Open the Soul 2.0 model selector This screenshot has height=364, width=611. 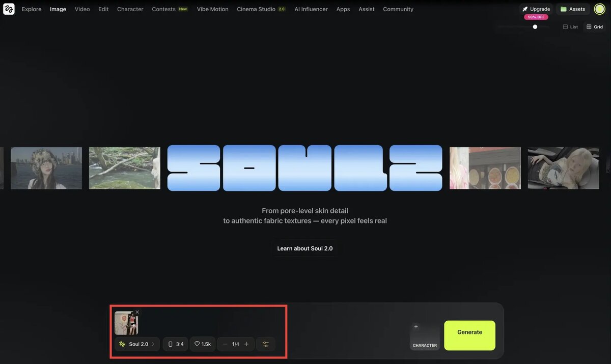pos(137,344)
